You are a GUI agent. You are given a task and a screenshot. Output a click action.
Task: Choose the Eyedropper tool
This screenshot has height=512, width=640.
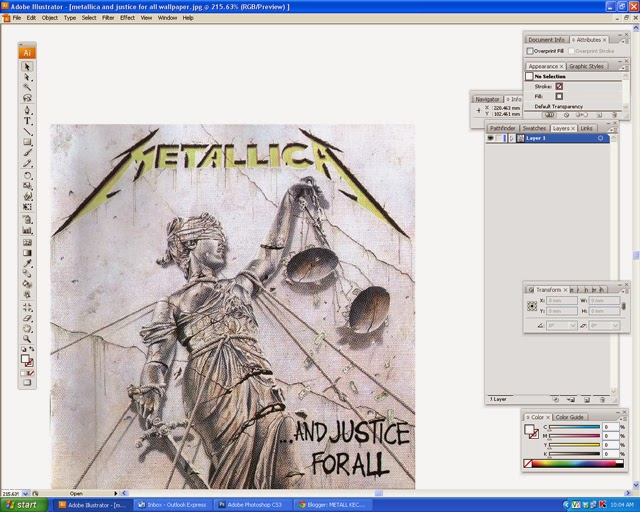tap(27, 263)
